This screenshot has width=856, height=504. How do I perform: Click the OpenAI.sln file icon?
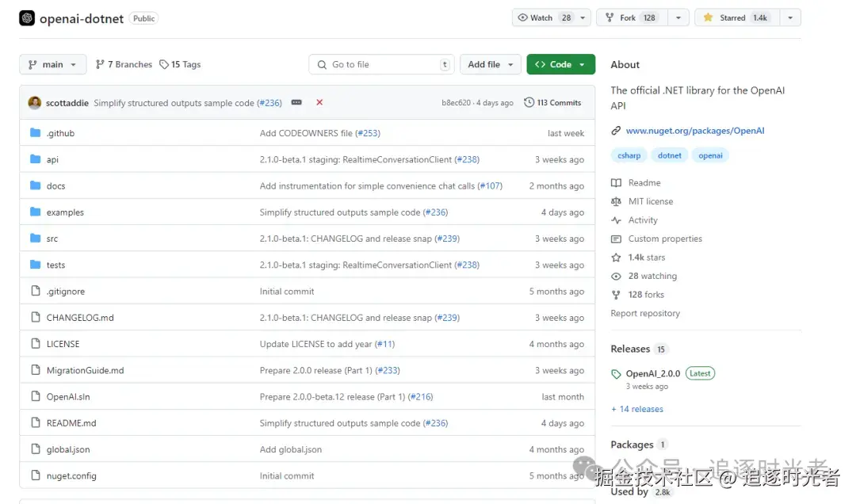pos(36,396)
